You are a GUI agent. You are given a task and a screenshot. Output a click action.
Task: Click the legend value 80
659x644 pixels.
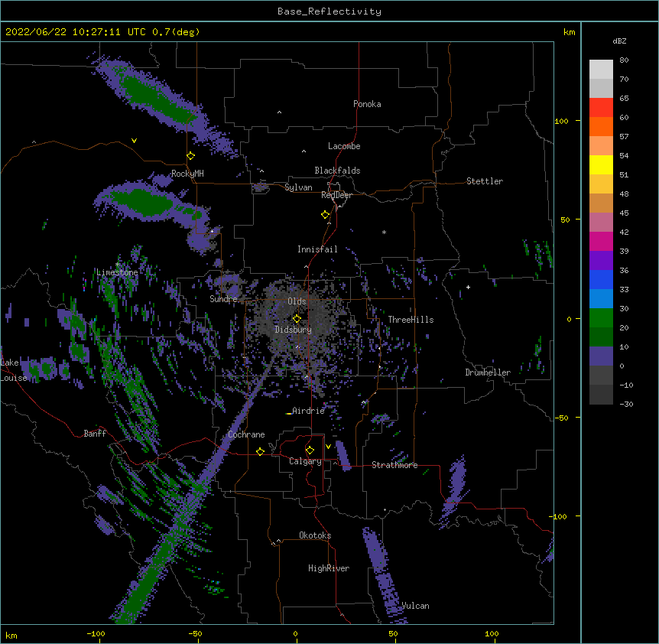624,60
